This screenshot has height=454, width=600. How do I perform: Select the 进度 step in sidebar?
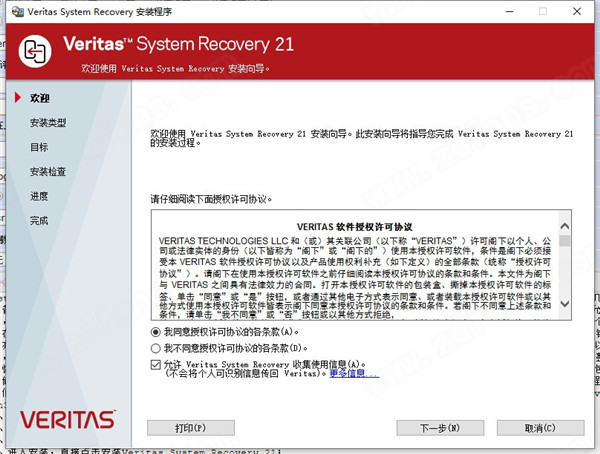tap(39, 196)
